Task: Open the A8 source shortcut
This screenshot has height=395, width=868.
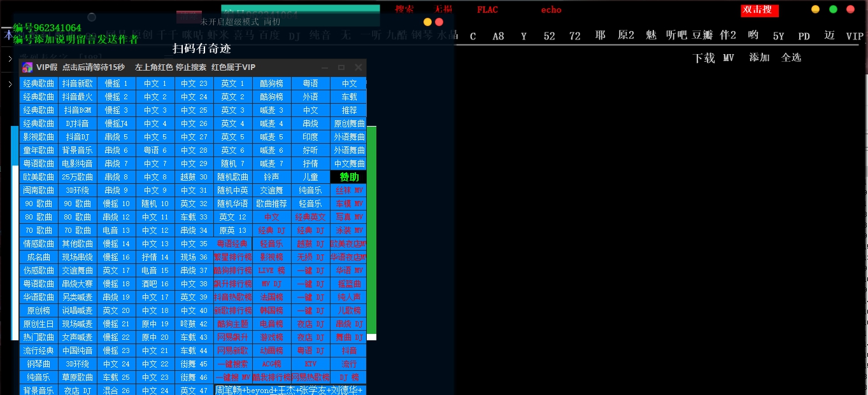Action: [497, 36]
